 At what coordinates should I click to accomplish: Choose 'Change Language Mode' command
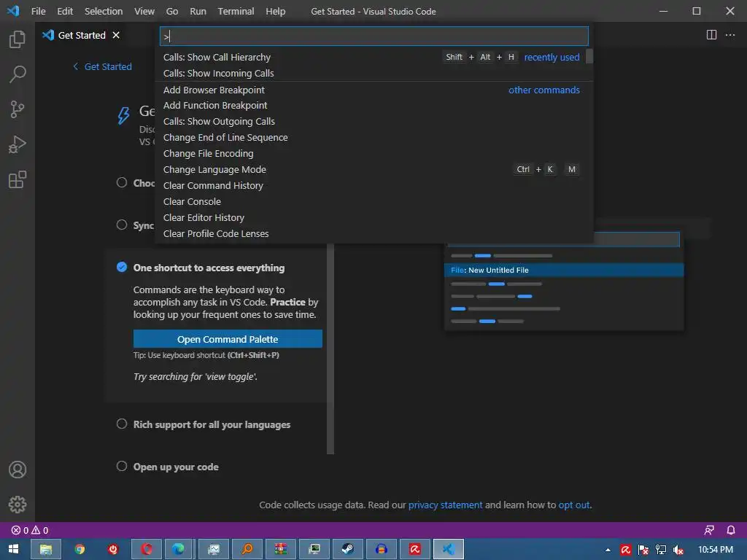374,169
